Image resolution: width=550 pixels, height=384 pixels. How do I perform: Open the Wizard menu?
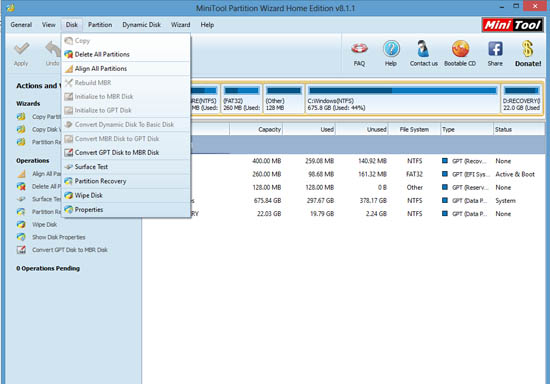click(x=181, y=25)
